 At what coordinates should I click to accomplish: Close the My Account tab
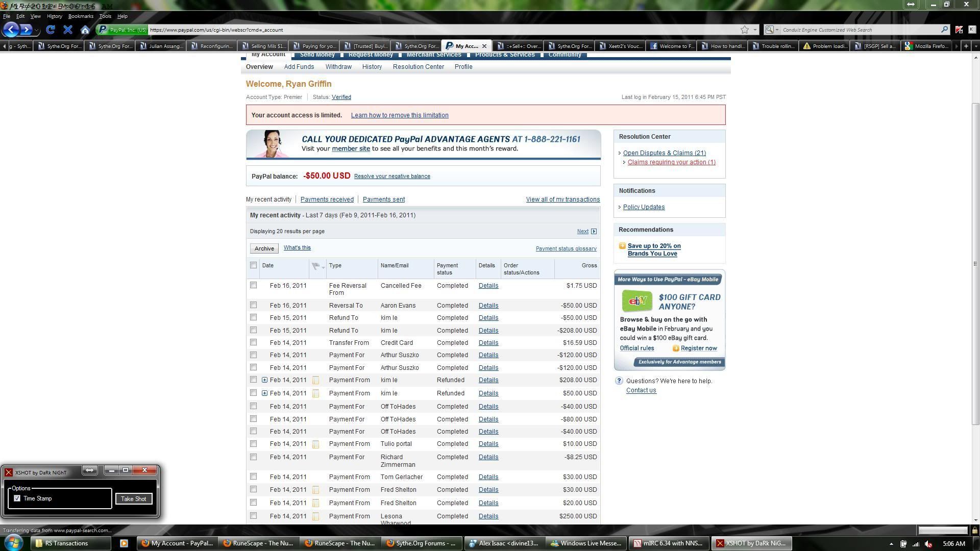pyautogui.click(x=484, y=46)
